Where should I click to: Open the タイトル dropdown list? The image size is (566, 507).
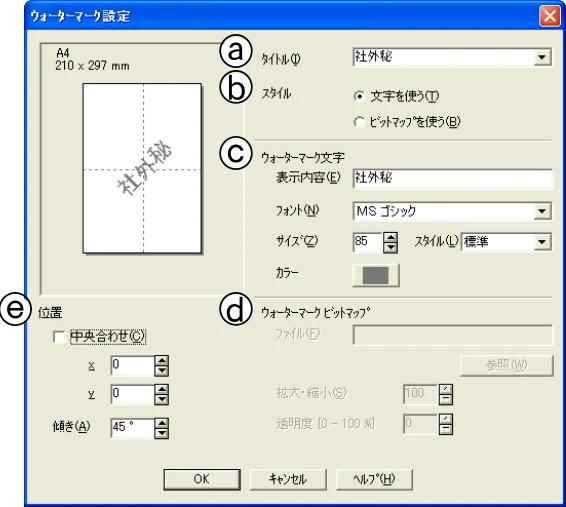(x=542, y=57)
